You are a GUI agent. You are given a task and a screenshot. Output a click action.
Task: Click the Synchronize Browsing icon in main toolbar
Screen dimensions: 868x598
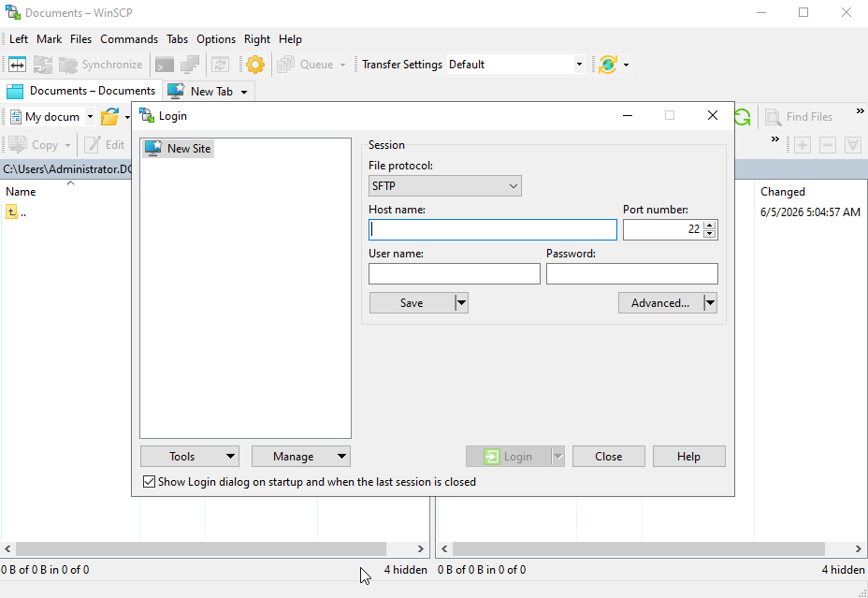tap(43, 65)
